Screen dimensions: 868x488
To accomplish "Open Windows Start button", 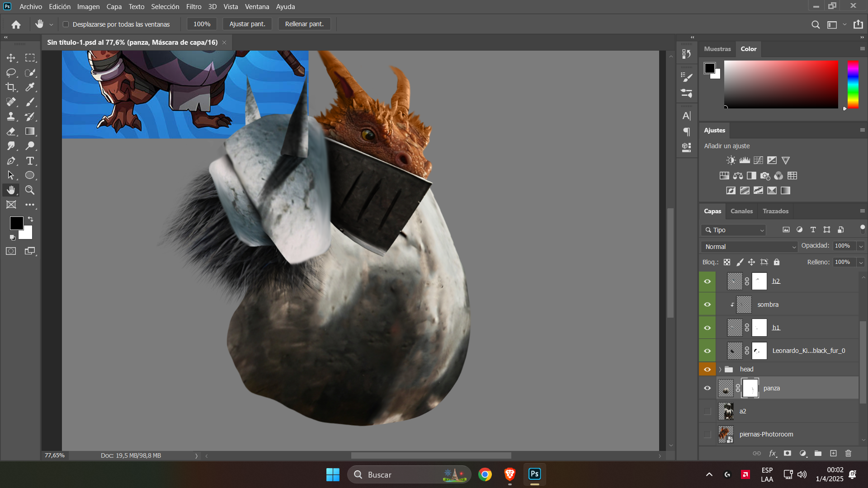I will point(333,474).
